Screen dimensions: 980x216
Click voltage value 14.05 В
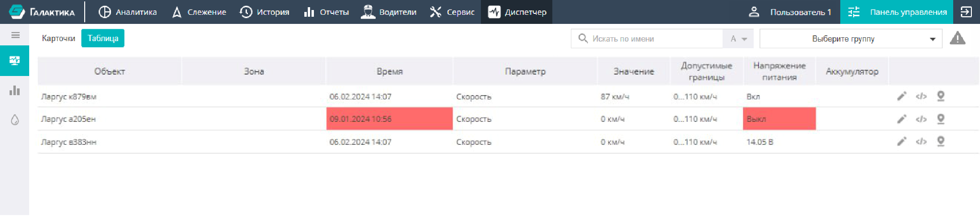759,142
